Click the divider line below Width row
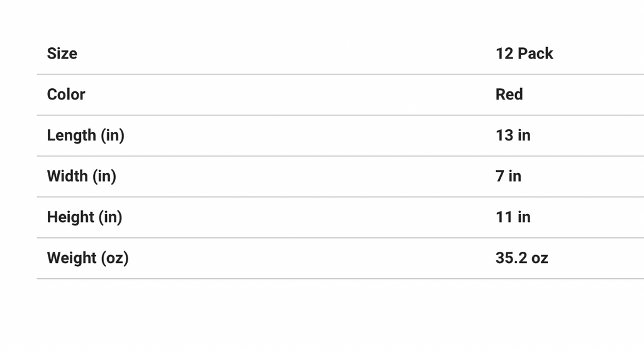This screenshot has height=350, width=644. click(340, 197)
